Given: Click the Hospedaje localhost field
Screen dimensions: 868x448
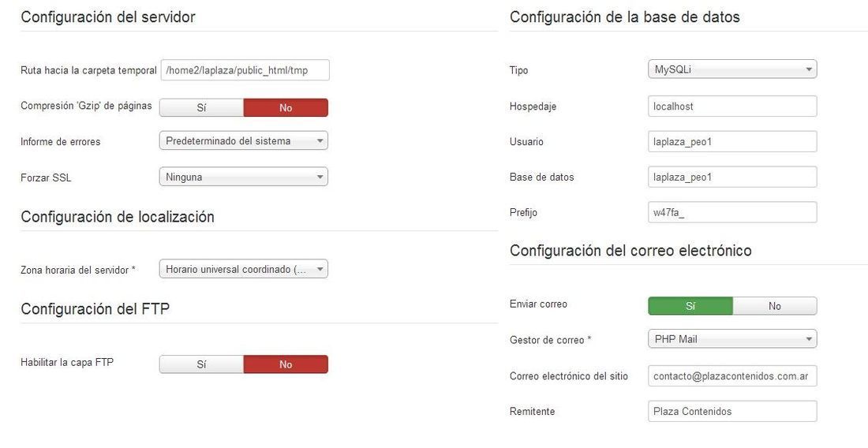Looking at the screenshot, I should (732, 106).
